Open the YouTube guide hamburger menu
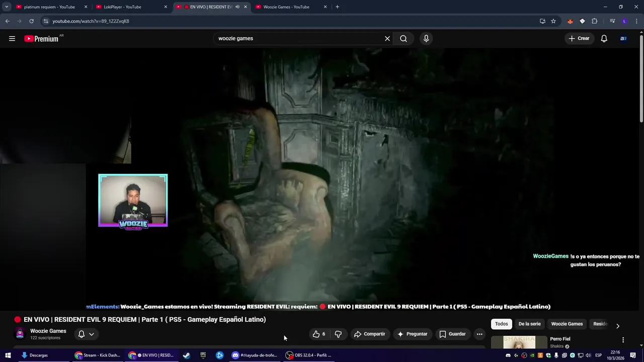 click(x=12, y=39)
